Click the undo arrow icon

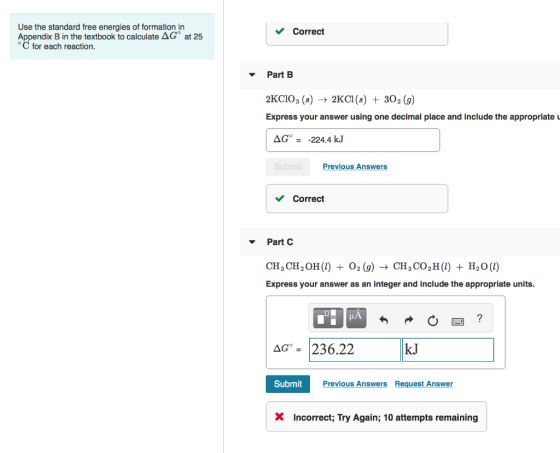384,320
